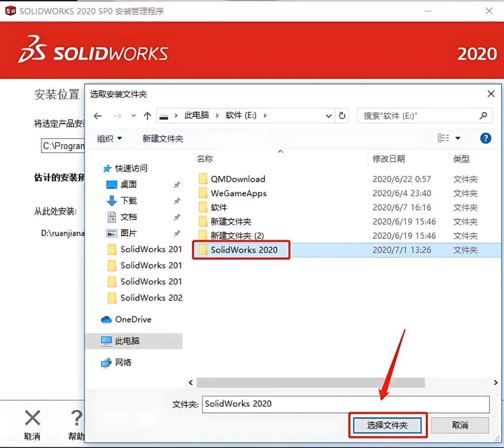Change view layout icon
504x448 pixels.
(x=443, y=138)
